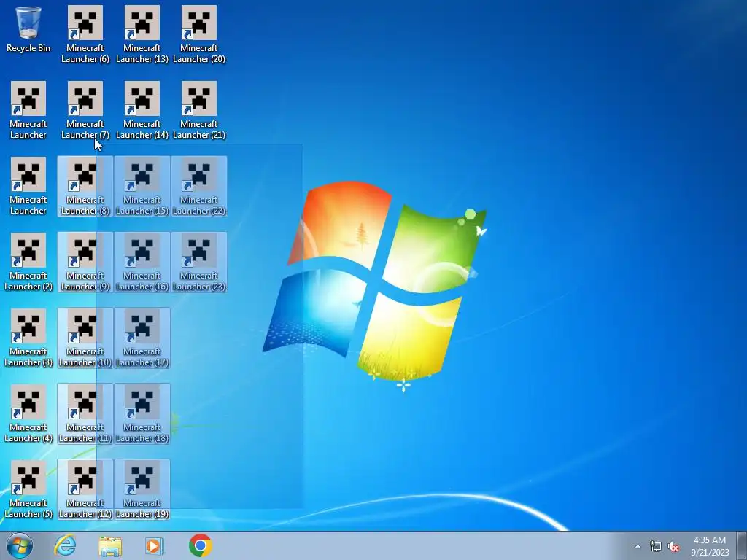Select the Minecraft Launcher (19) icon
747x560 pixels.
click(x=142, y=489)
